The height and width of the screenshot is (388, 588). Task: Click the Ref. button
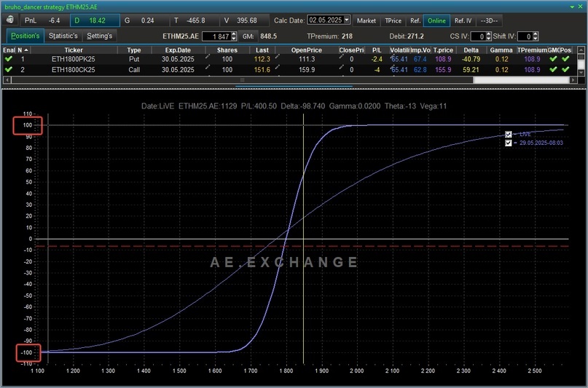click(x=415, y=20)
